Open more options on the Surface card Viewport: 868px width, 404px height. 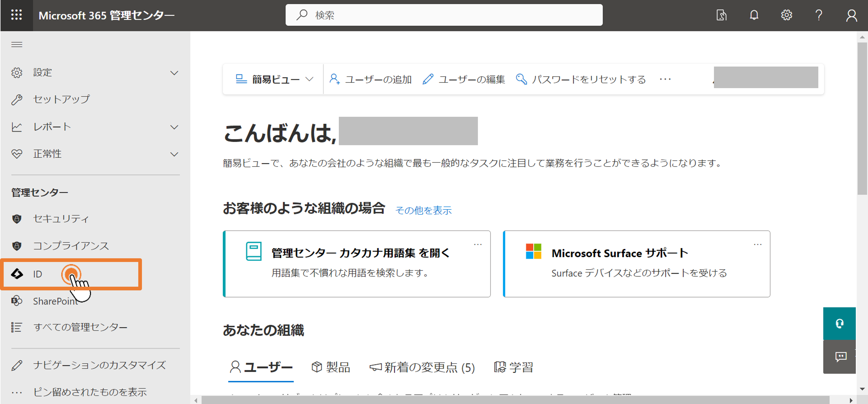(758, 244)
